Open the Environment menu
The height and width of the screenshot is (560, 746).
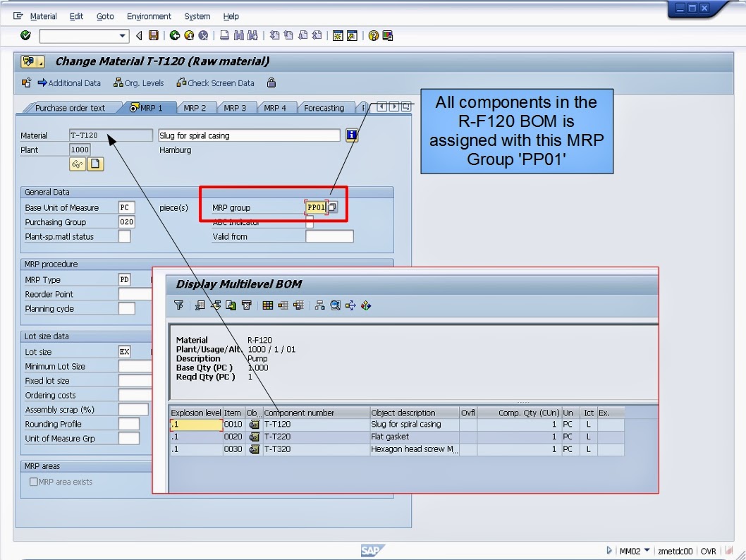coord(149,16)
